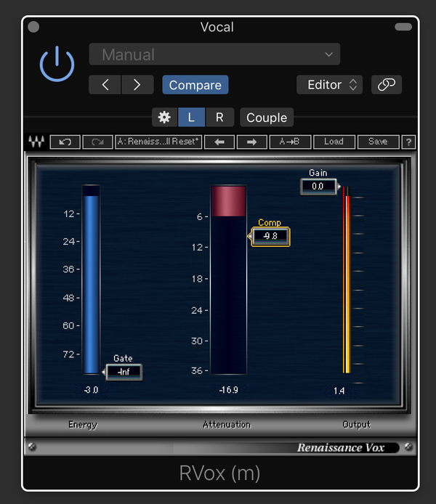Click the Compare button
The height and width of the screenshot is (504, 436).
pyautogui.click(x=195, y=85)
